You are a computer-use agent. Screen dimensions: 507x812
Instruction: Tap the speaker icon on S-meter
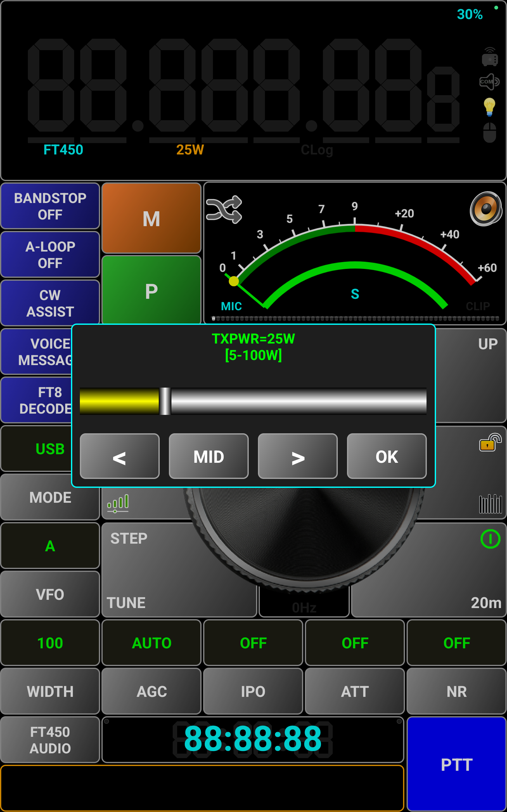pos(485,208)
